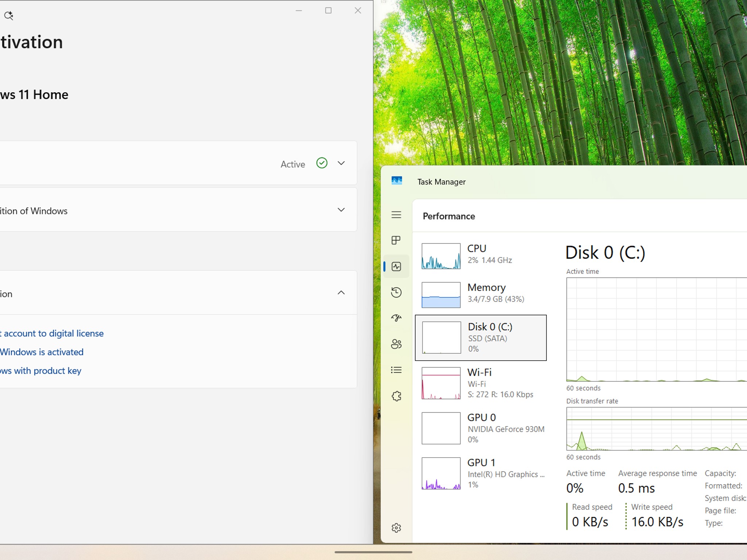Select CPU performance graph item

(481, 256)
